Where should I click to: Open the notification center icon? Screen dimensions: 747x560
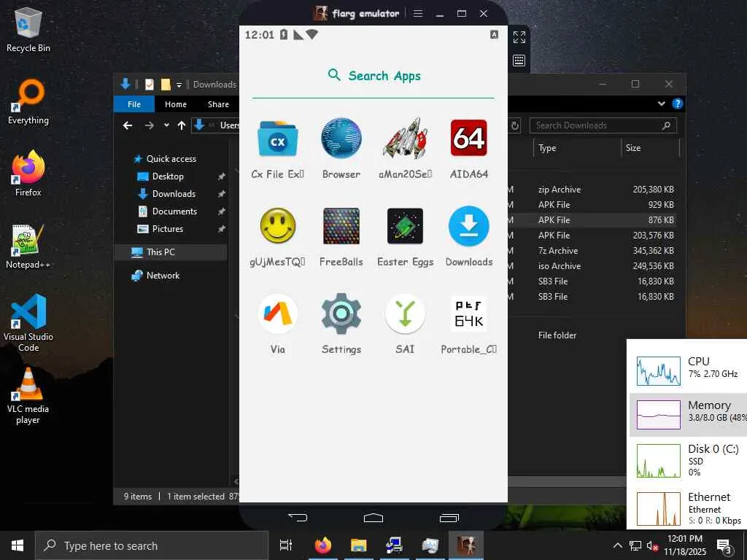point(724,547)
